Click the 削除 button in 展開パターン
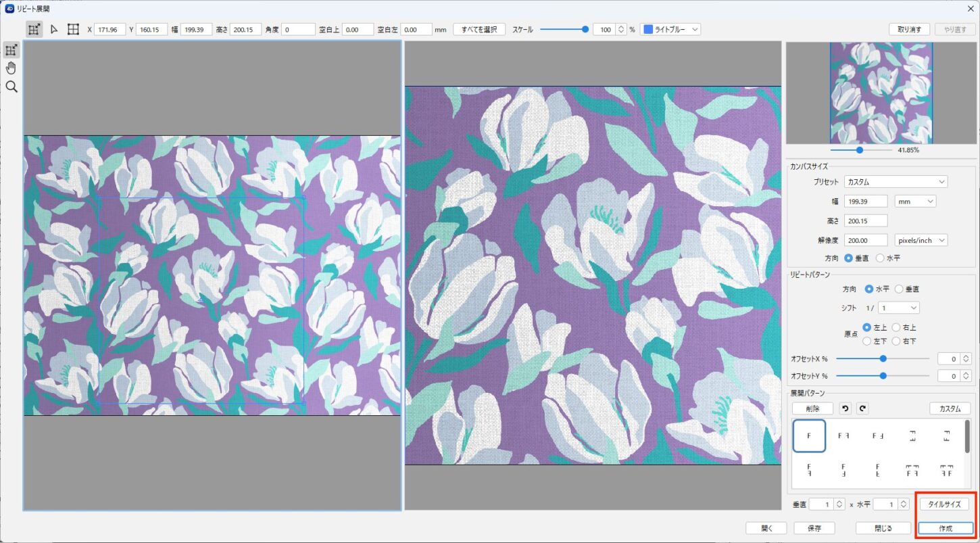Screen dimensions: 980x543 [x=812, y=408]
